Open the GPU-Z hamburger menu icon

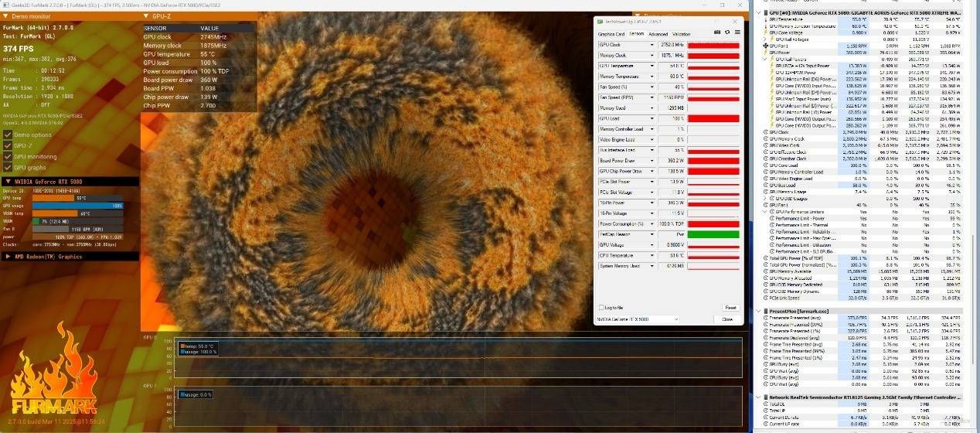coord(737,32)
